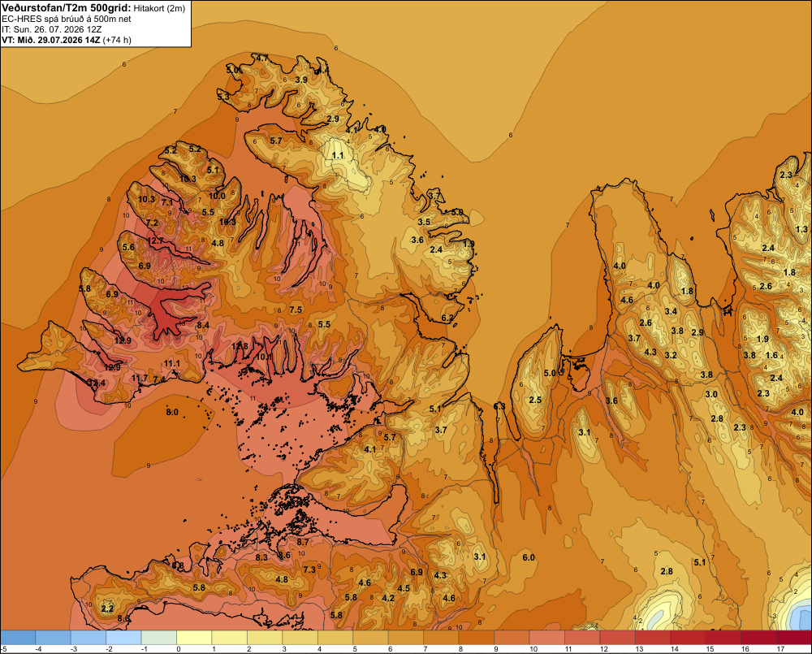Screen dimensions: 812x654
Task: Click the '5.6' temperature value
Action: tap(128, 247)
